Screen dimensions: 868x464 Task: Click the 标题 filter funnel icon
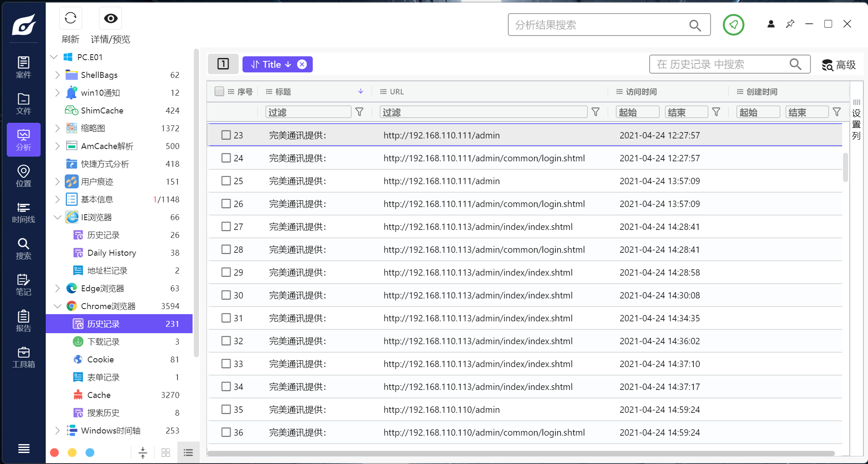pyautogui.click(x=359, y=112)
